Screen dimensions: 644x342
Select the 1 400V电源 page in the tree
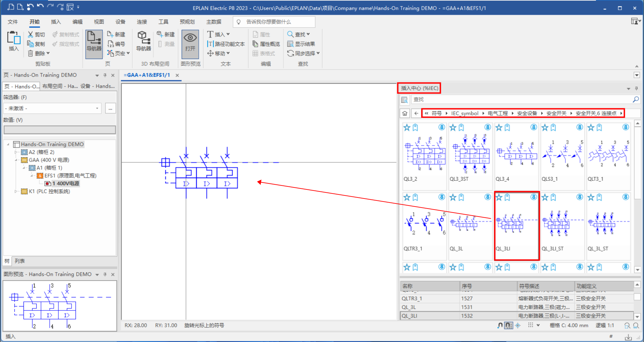(x=65, y=183)
